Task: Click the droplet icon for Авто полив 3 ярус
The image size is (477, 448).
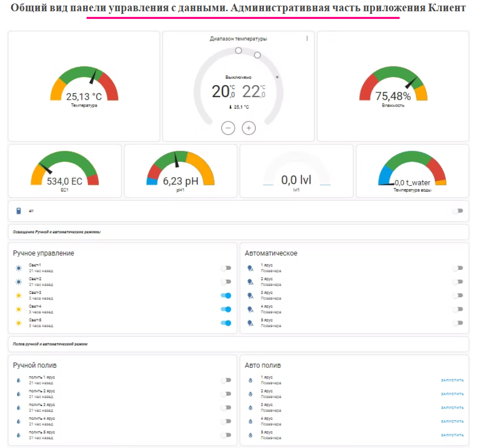Action: tap(250, 407)
